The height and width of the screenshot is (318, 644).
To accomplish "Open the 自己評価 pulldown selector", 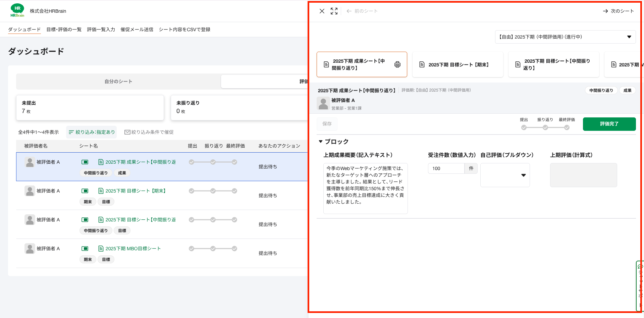I will 505,175.
